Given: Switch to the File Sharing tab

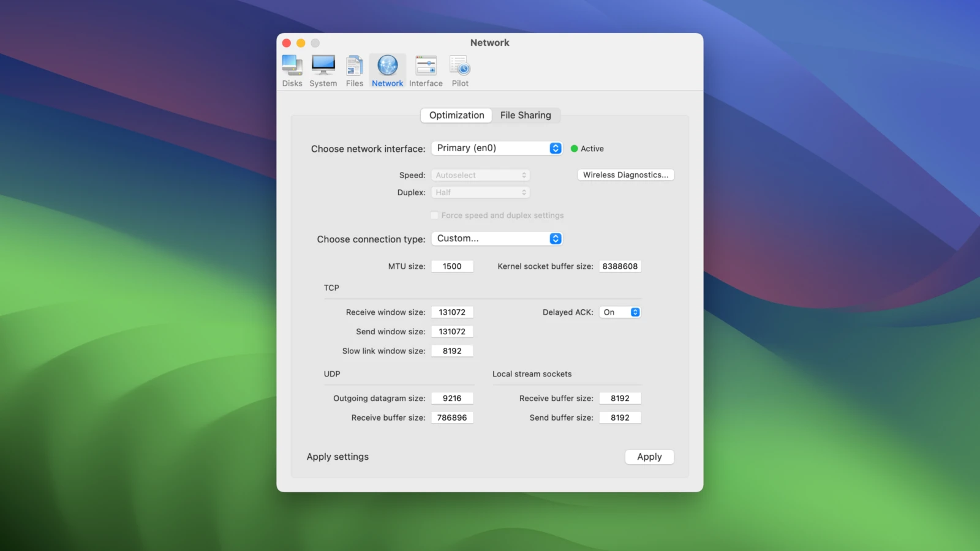Looking at the screenshot, I should point(526,115).
